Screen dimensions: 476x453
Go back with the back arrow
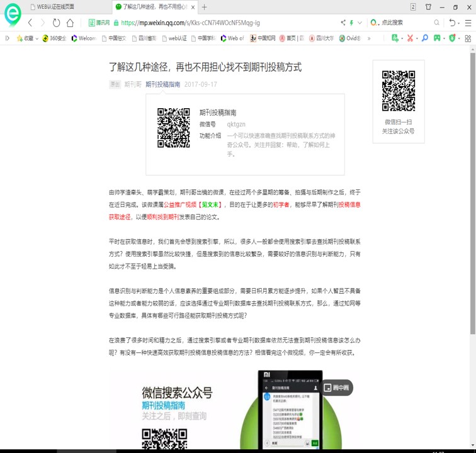[x=30, y=23]
